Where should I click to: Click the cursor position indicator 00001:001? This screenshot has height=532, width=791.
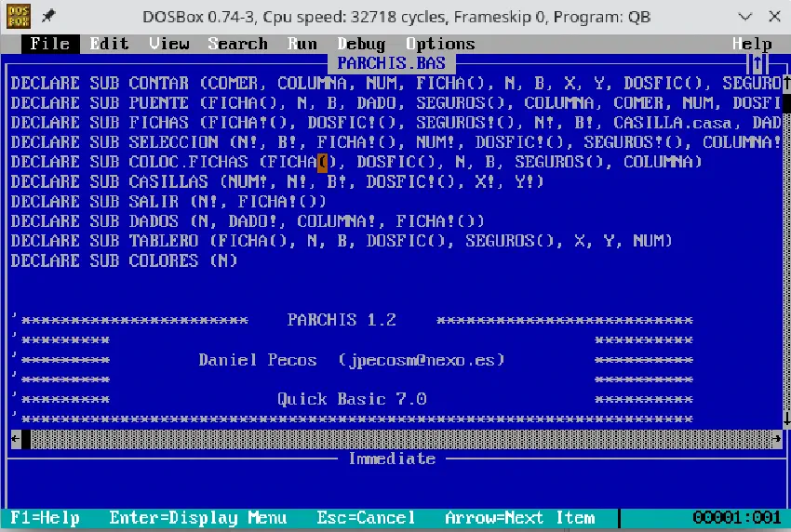736,518
